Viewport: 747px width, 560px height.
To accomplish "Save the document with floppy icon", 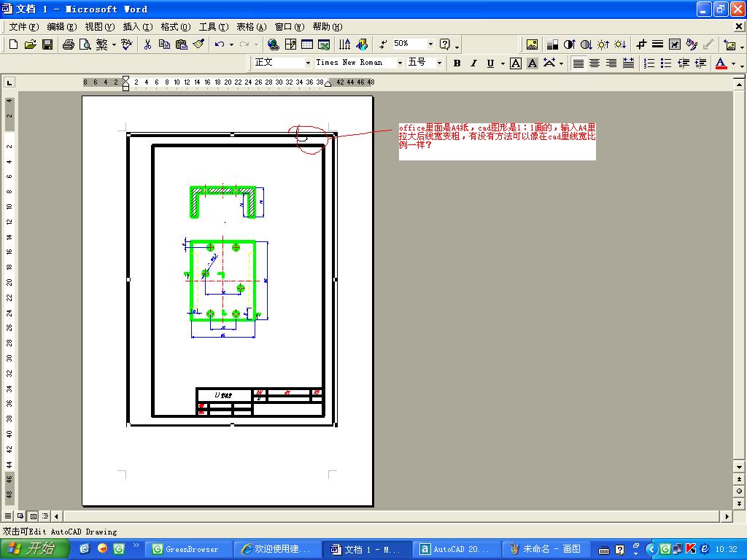I will click(x=47, y=44).
